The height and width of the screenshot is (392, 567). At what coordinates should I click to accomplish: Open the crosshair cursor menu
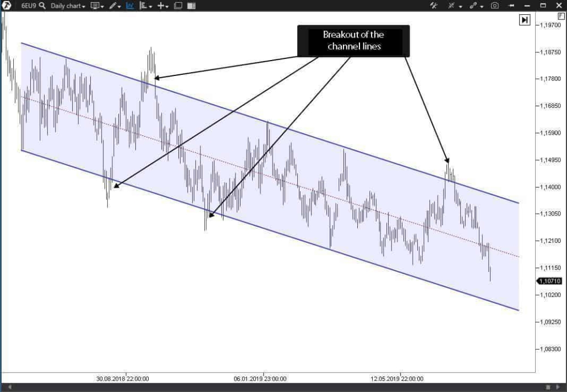(163, 6)
